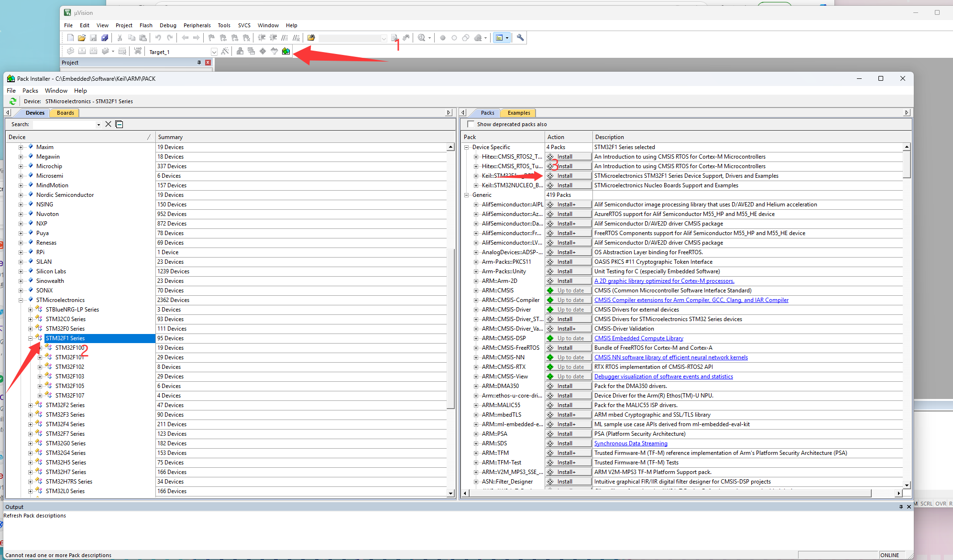Click the LOAD download-to-flash toolbar icon
This screenshot has width=953, height=560.
[x=137, y=51]
